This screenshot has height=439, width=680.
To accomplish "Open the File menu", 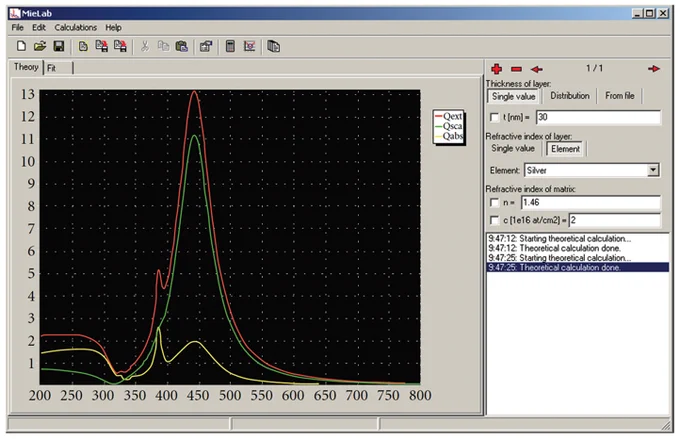I will [17, 27].
